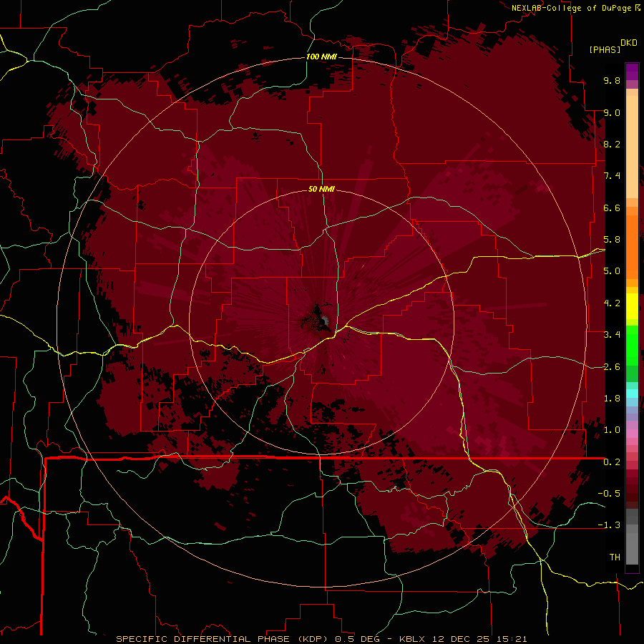This screenshot has height=644, width=644.
Task: Pick the purple top of the color scale
Action: click(x=632, y=72)
